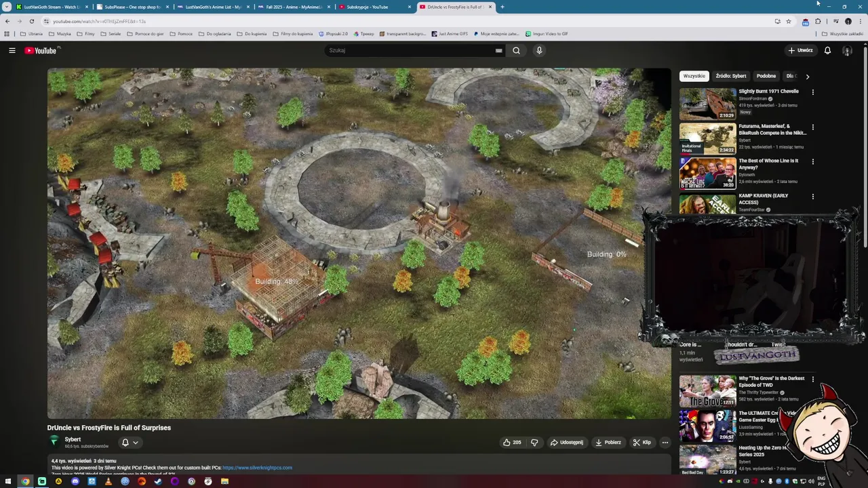Viewport: 868px width, 488px height.
Task: Switch to Subskrypcje YouTube tab
Action: [x=373, y=7]
